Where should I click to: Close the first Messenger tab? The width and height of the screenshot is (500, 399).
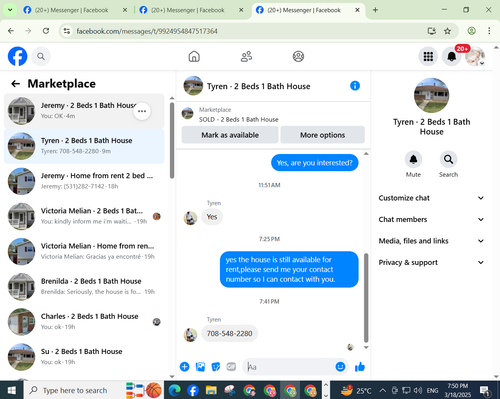point(125,10)
